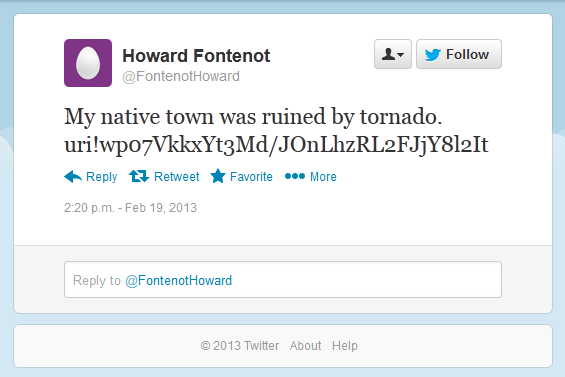Open the About footer link
Image resolution: width=565 pixels, height=377 pixels.
[x=305, y=346]
